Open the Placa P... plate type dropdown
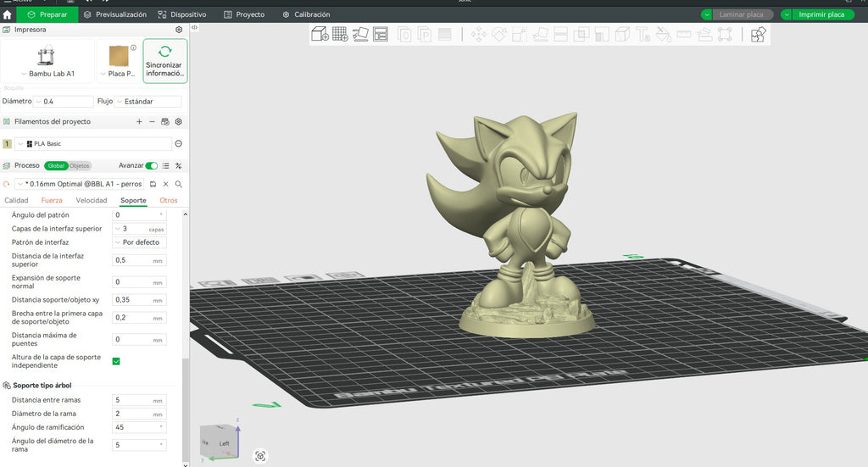 [x=118, y=61]
